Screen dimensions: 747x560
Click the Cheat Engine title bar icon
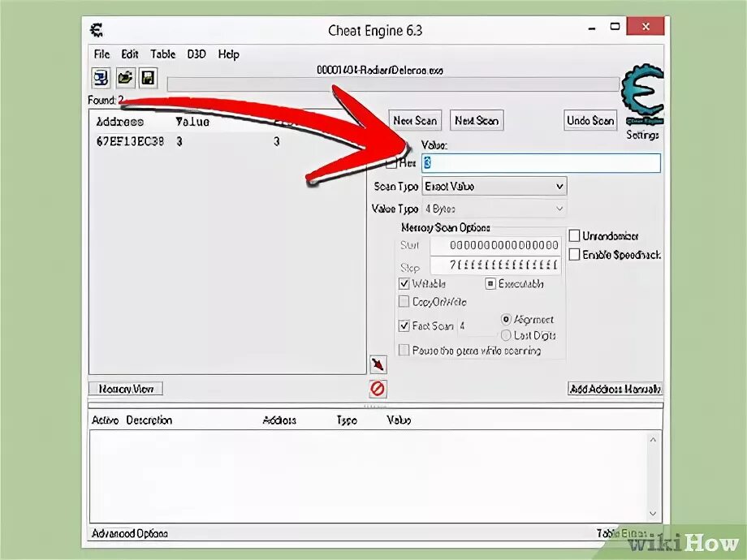97,31
